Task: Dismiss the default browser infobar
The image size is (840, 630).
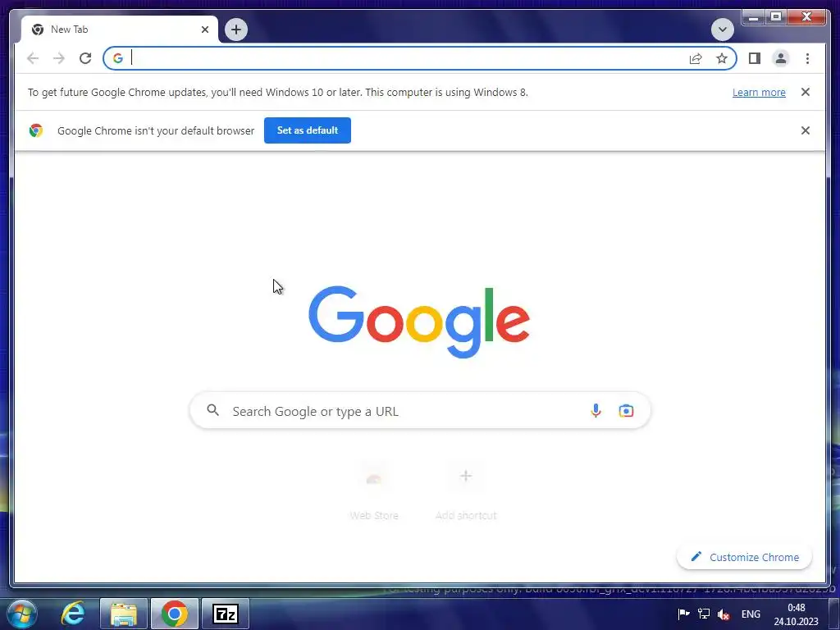Action: tap(805, 130)
